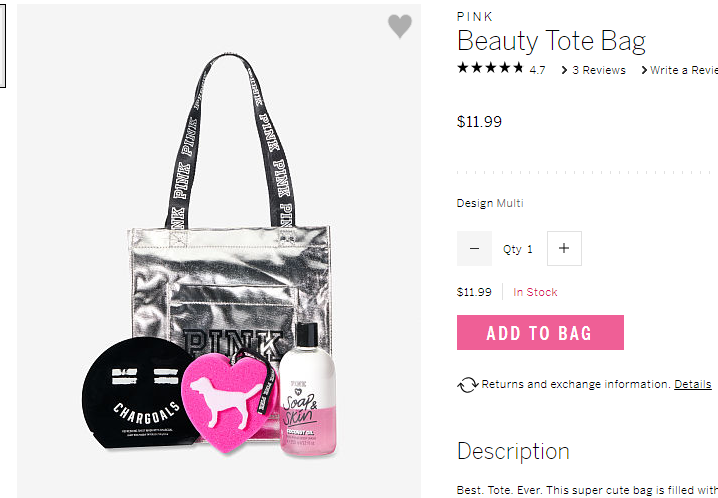Click the chevron before 3 Reviews
Image resolution: width=718 pixels, height=498 pixels.
tap(564, 70)
